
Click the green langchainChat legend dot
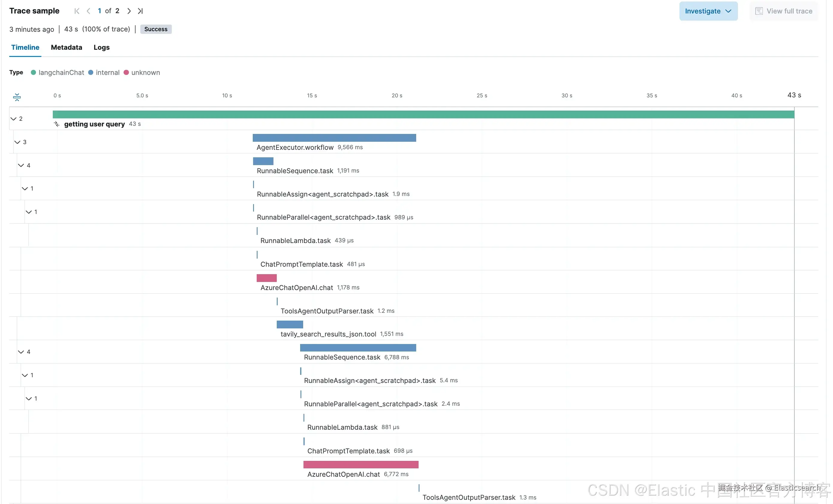pos(34,72)
